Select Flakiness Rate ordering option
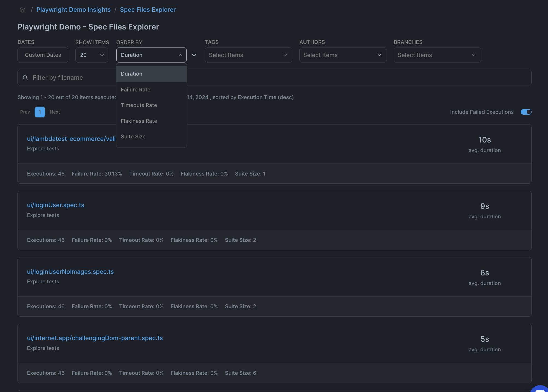Viewport: 548px width, 392px height. (139, 121)
